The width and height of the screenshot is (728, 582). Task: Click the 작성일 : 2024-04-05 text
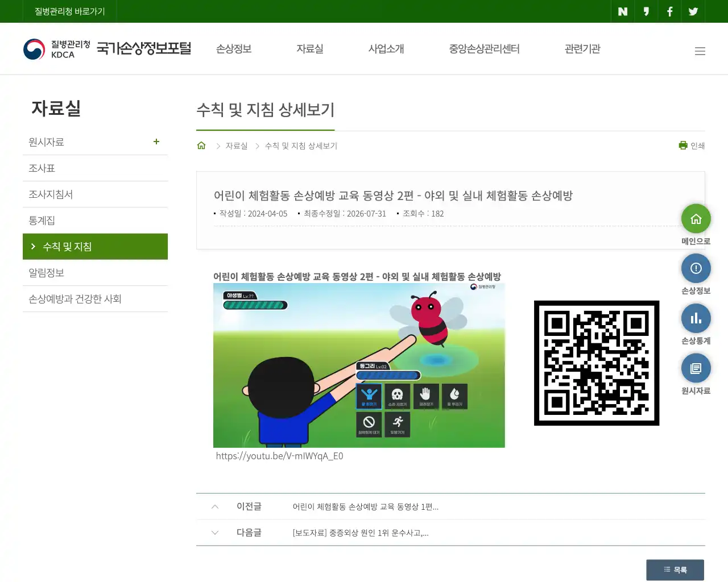253,214
